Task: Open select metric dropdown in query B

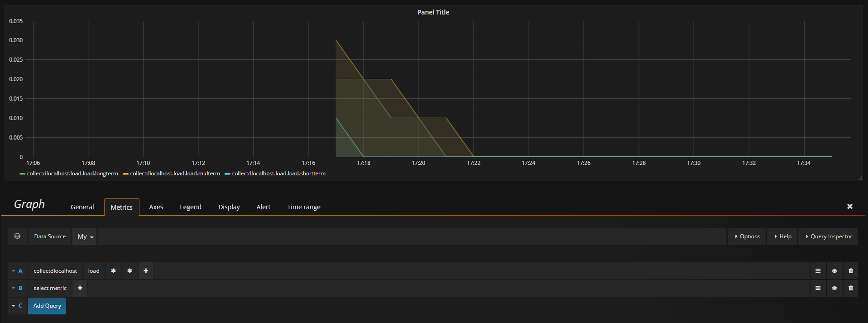Action: (50, 288)
